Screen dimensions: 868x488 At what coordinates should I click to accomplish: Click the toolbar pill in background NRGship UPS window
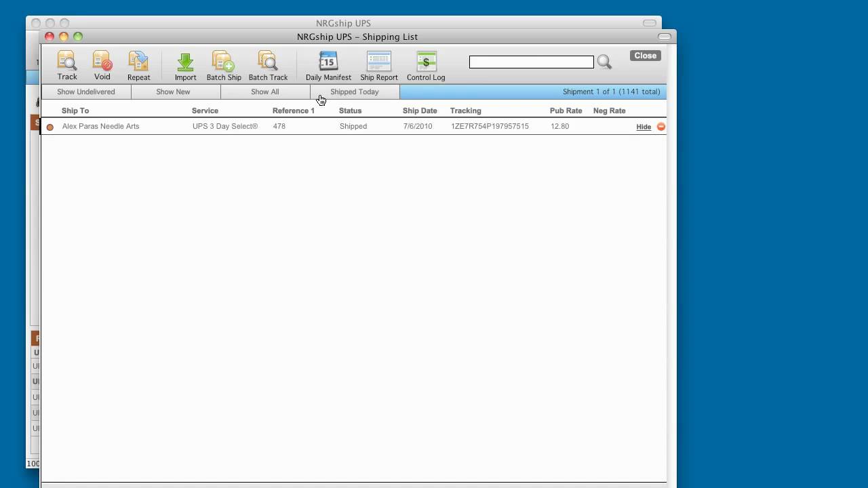click(x=650, y=23)
